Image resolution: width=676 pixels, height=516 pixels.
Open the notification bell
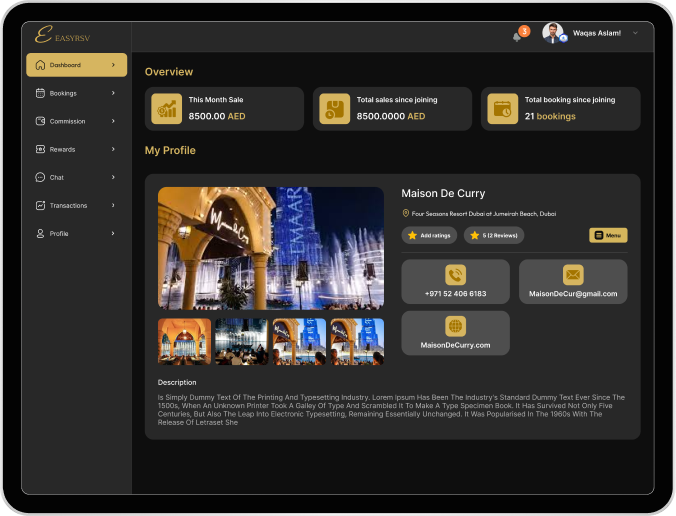[x=517, y=37]
